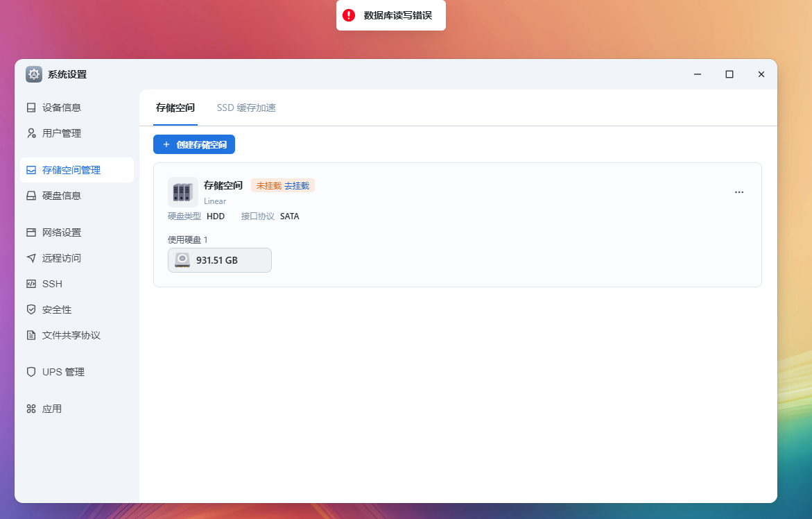Click the 文件共享协议 document icon

[31, 336]
